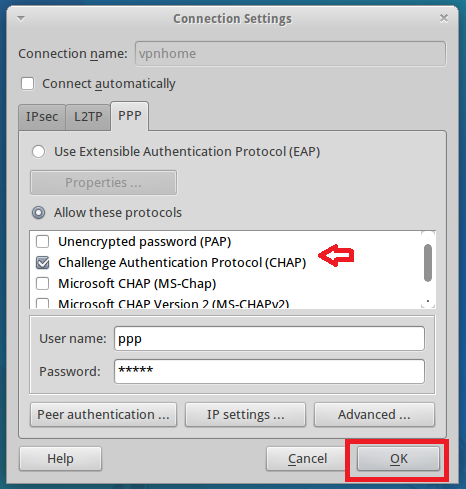Viewport: 466px width, 489px height.
Task: Click the Help button
Action: 60,459
